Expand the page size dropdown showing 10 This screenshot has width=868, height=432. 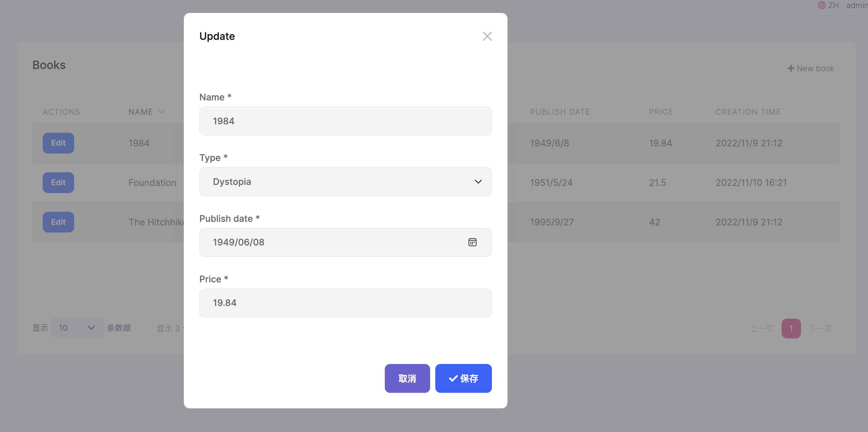click(x=77, y=327)
